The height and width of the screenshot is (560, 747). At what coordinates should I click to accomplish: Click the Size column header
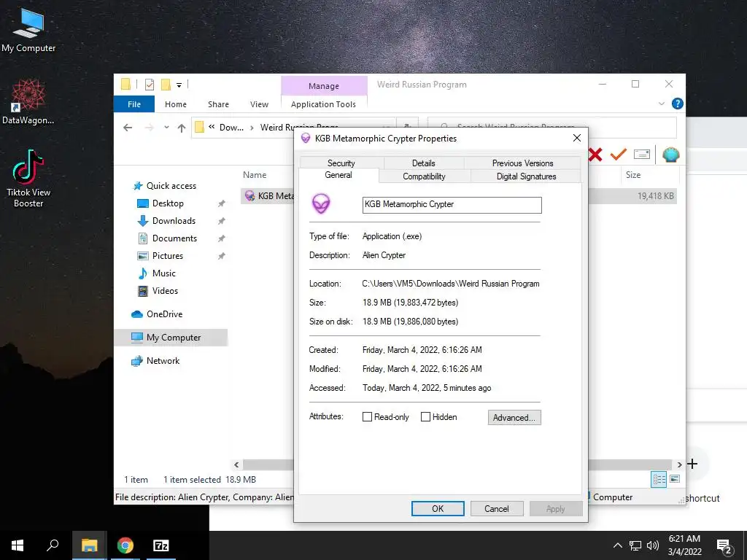633,175
